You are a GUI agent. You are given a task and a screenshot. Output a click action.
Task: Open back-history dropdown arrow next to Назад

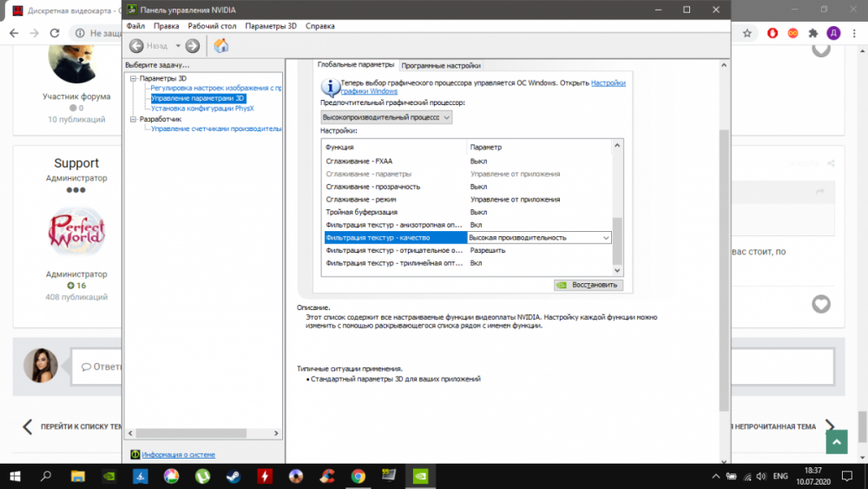[178, 46]
